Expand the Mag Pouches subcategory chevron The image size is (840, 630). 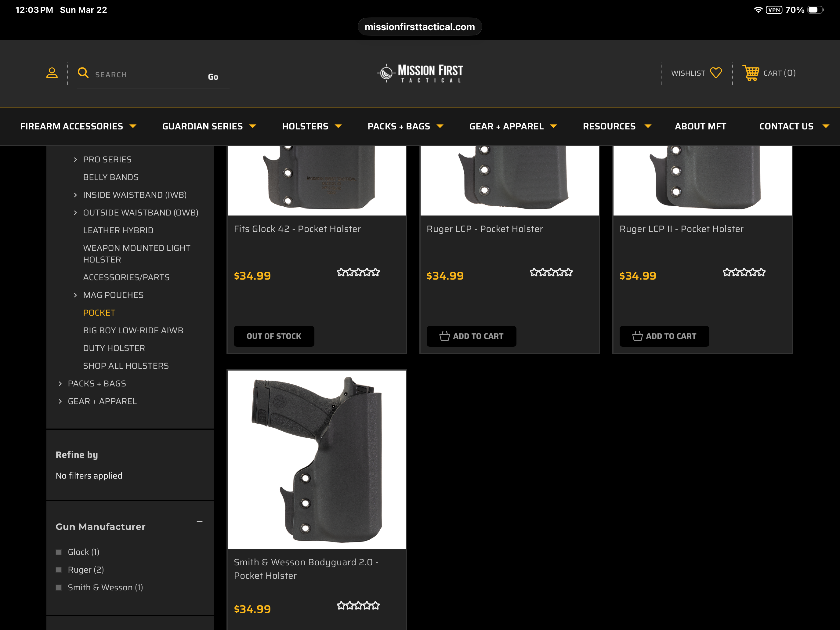click(75, 295)
